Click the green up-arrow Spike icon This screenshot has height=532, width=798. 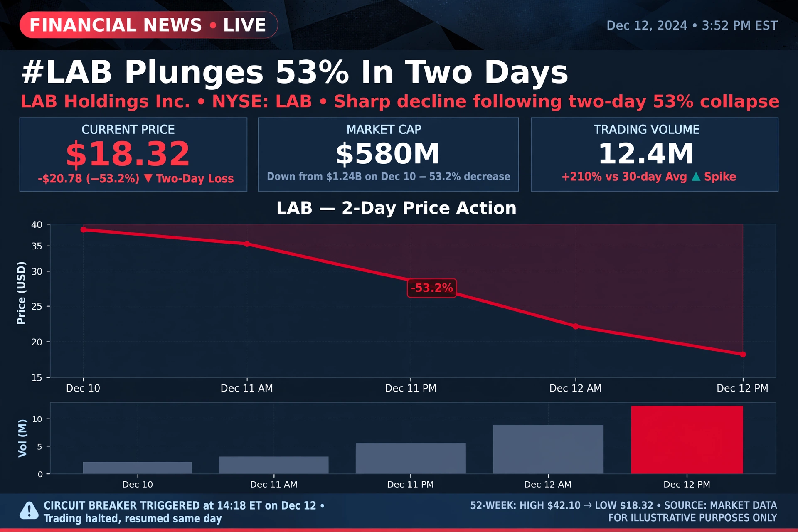click(x=696, y=177)
